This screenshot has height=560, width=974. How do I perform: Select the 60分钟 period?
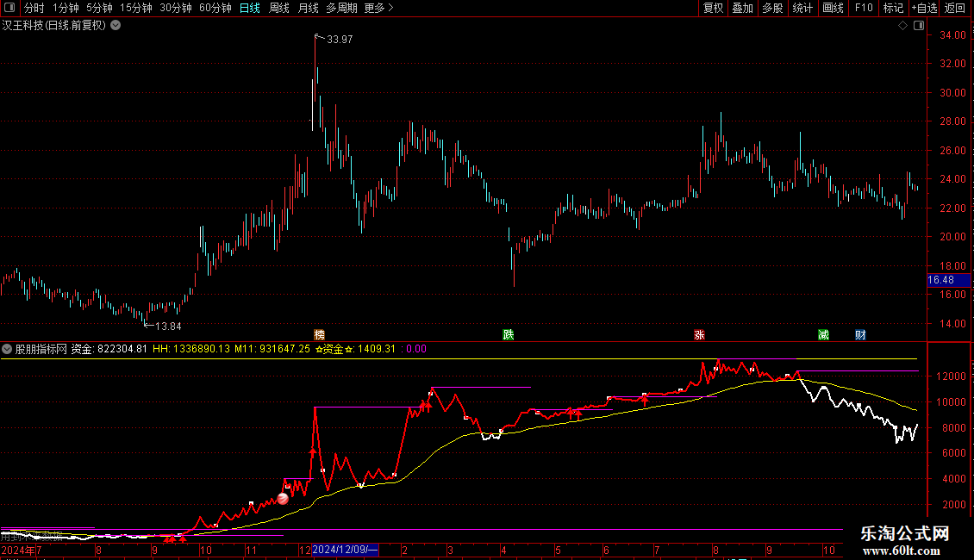pyautogui.click(x=215, y=8)
